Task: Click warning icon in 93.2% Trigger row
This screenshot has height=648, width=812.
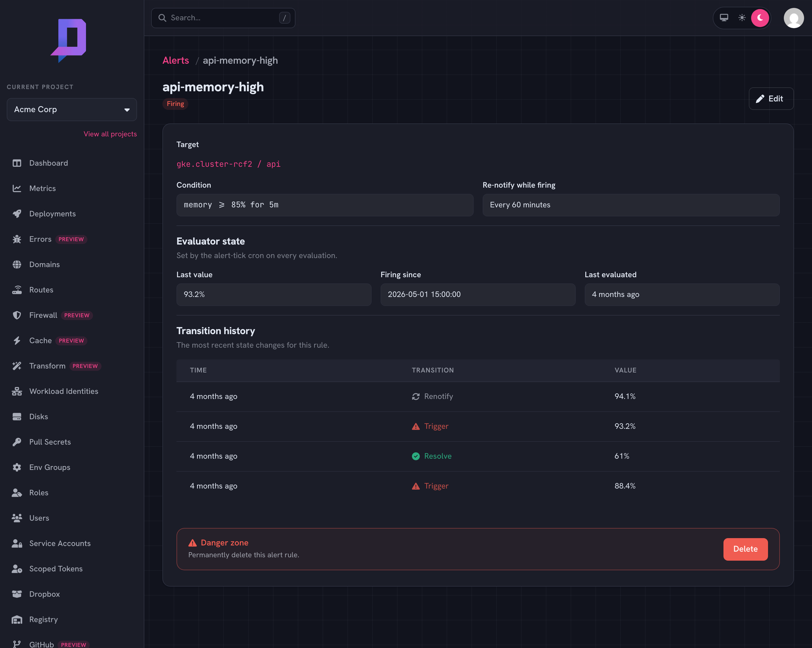Action: (416, 426)
